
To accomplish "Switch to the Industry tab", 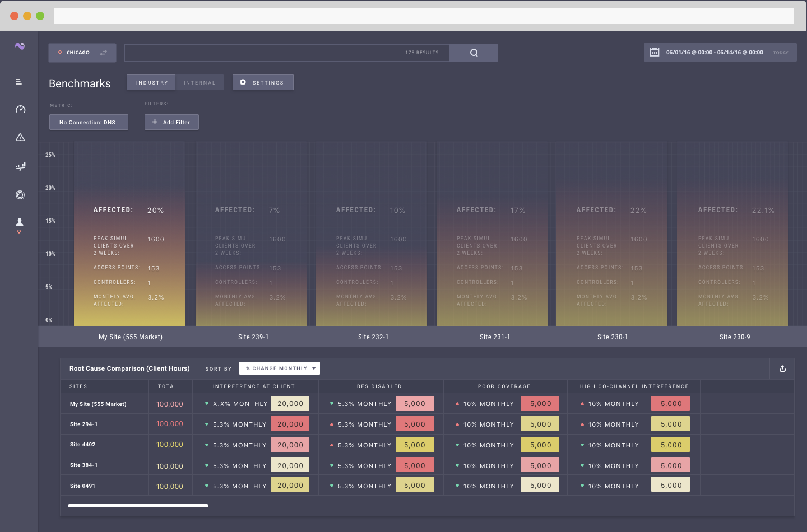I will pyautogui.click(x=151, y=82).
